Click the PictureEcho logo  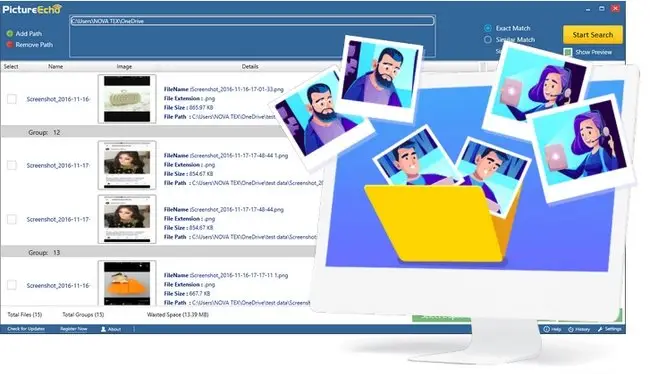[32, 10]
